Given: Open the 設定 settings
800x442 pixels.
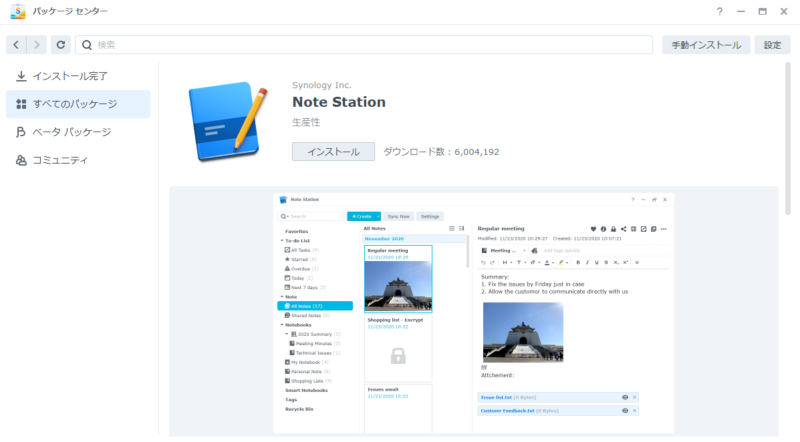Looking at the screenshot, I should [772, 45].
